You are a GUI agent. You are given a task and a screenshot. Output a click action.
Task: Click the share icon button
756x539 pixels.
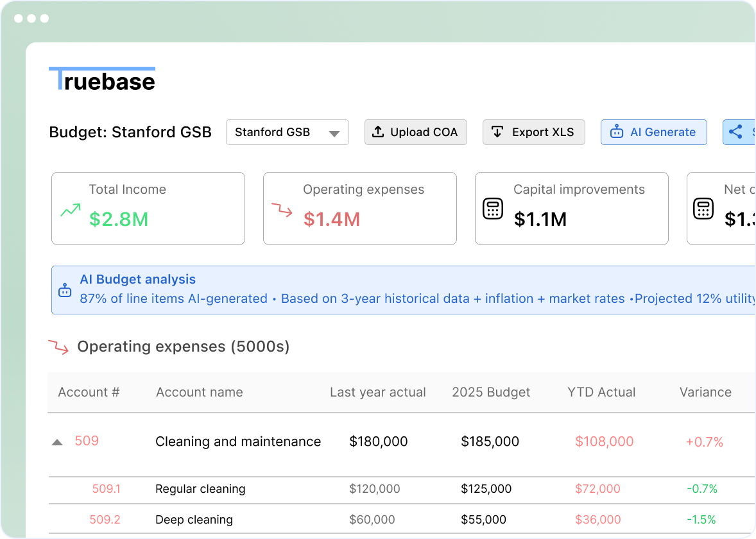739,132
